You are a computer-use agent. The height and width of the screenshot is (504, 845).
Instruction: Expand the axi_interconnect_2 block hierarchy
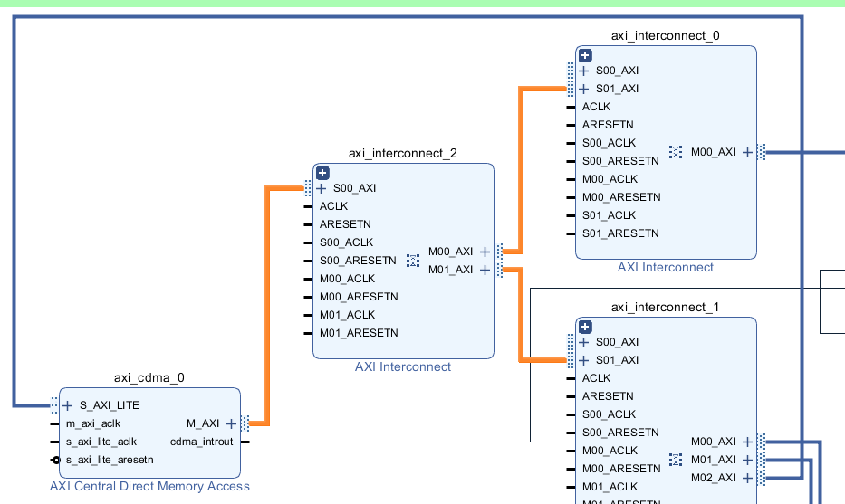click(x=322, y=173)
